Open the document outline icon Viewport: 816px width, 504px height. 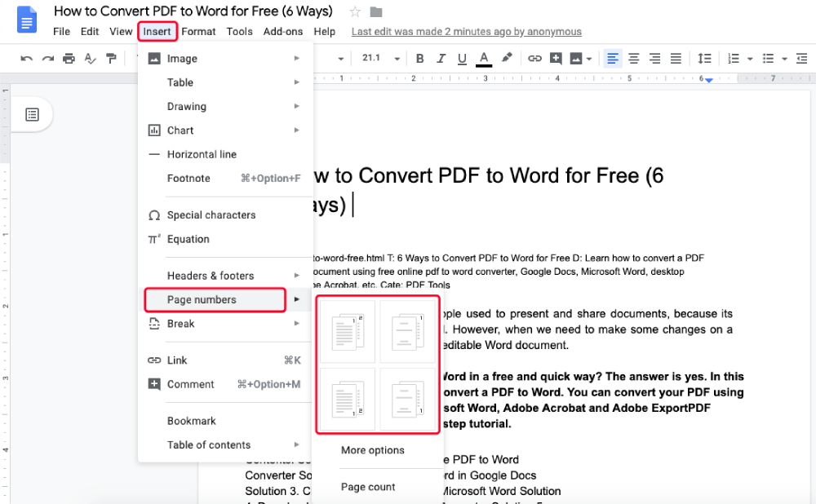[32, 115]
